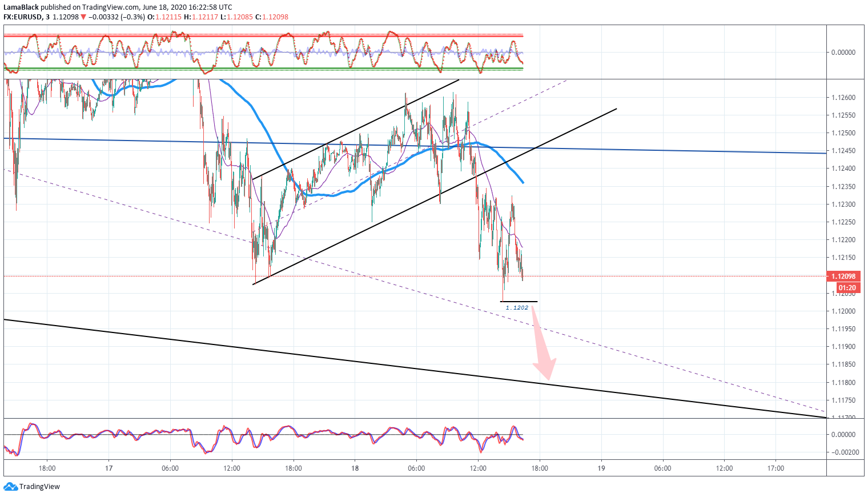Click the close value C:1.12098
Viewport: 868px width, 497px height.
coord(271,17)
